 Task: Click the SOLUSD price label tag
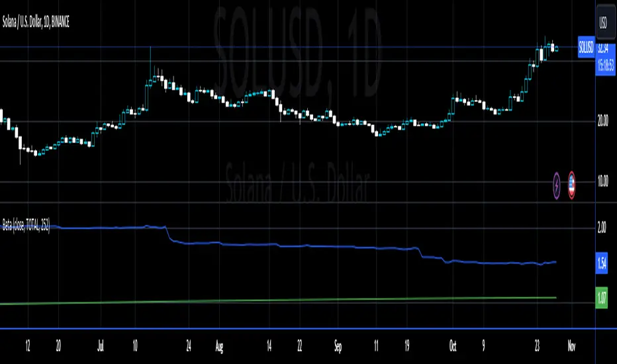point(586,48)
